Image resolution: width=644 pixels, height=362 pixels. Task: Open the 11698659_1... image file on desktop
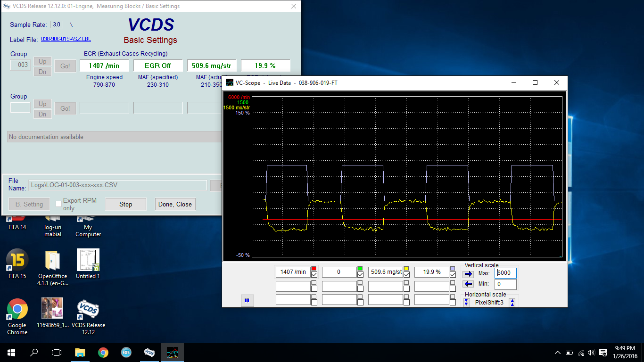(x=53, y=313)
